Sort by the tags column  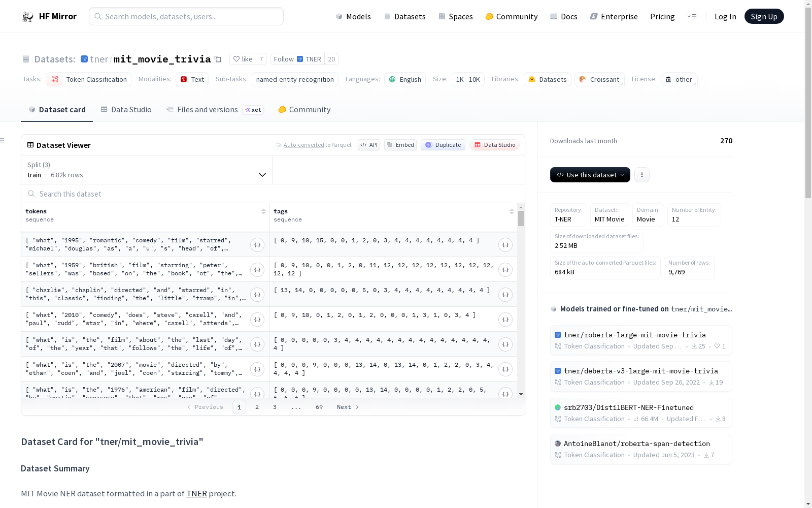[512, 211]
